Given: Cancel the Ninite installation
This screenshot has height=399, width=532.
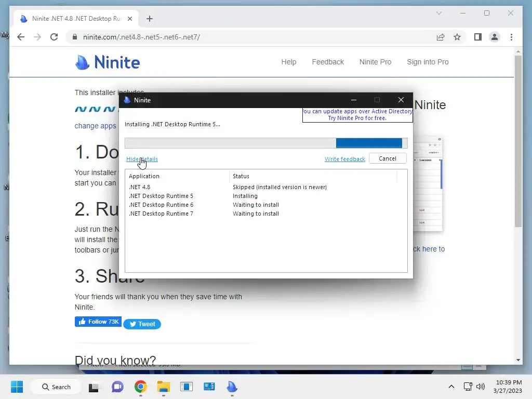Looking at the screenshot, I should (388, 158).
